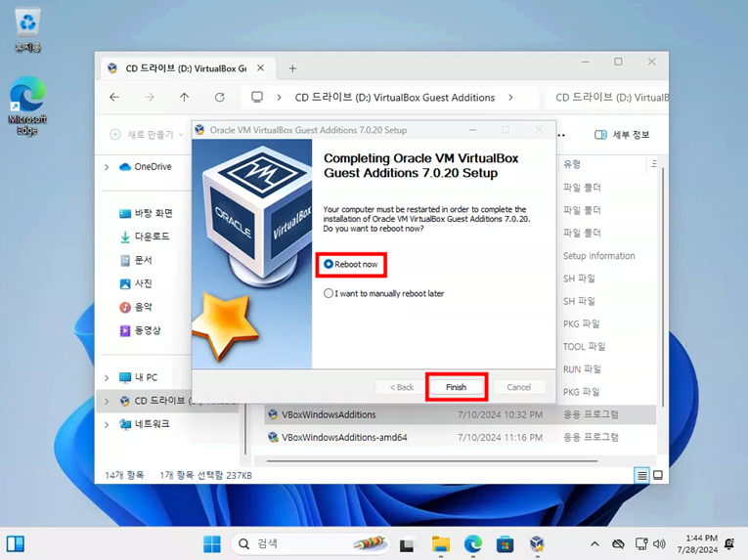Click the vertical scrollbar in the file list
Image resolution: width=748 pixels, height=560 pixels.
663,286
